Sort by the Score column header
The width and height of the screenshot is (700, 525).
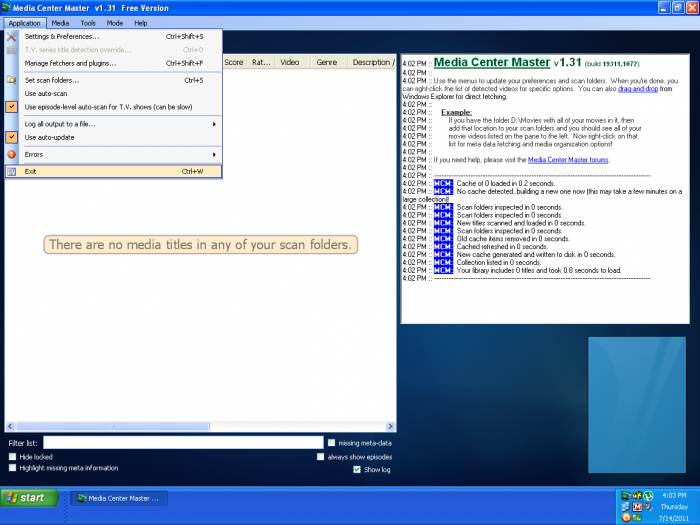pos(233,62)
